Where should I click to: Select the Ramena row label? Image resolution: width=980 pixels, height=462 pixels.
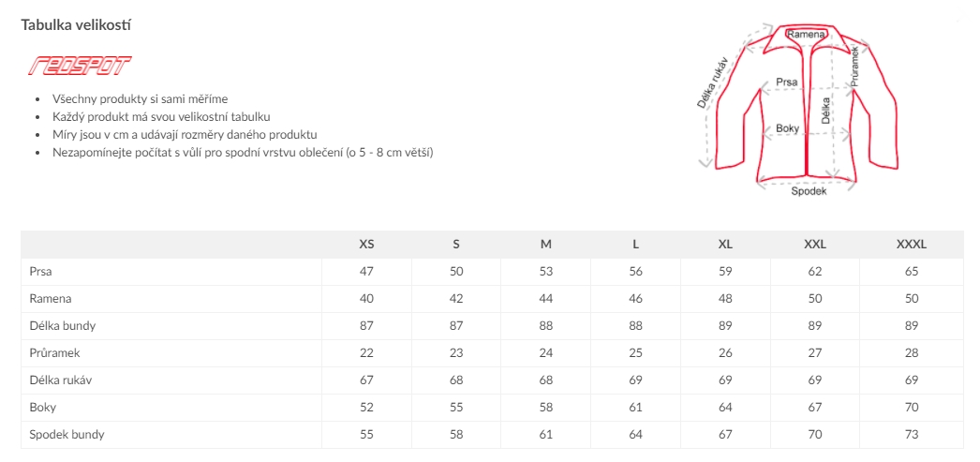pyautogui.click(x=50, y=299)
